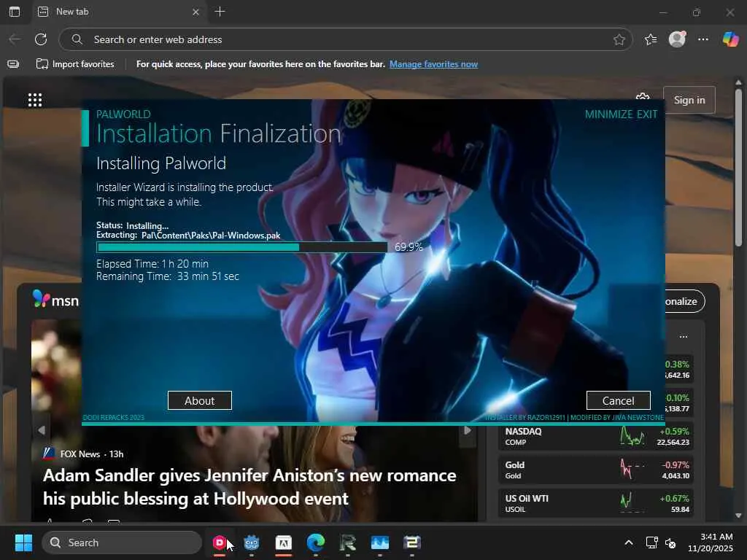The image size is (747, 560).
Task: Click the browser back arrow
Action: (15, 39)
